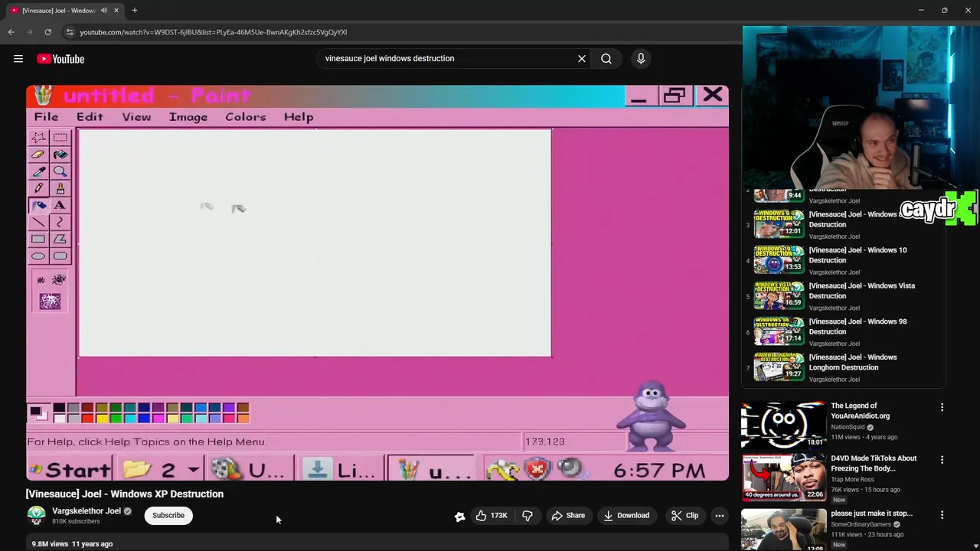The height and width of the screenshot is (551, 980).
Task: Open options for D4VD Made TikToks video
Action: [x=942, y=460]
